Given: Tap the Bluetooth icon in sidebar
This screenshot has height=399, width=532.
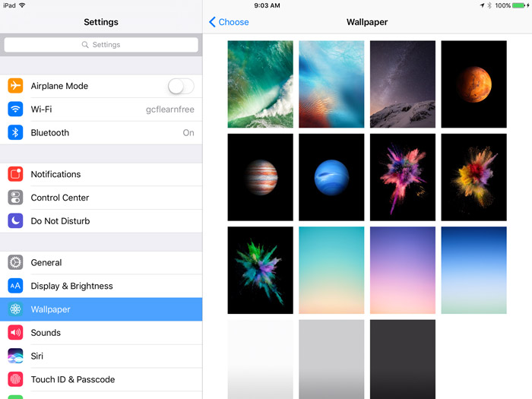Looking at the screenshot, I should point(15,133).
